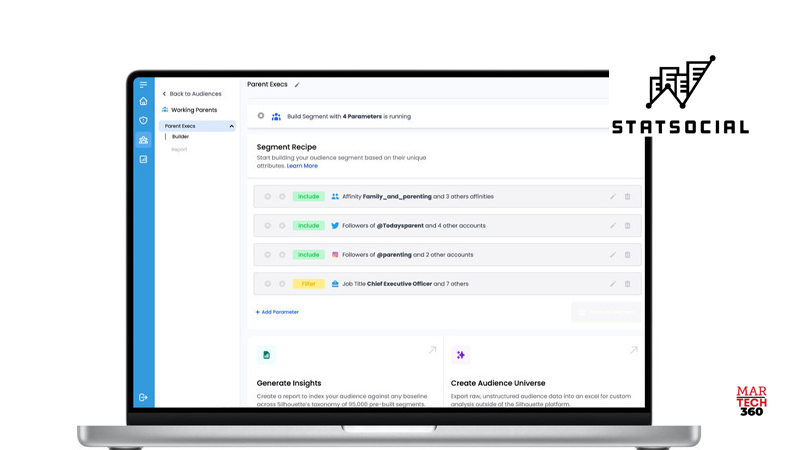Click the disabled button beside Add Parameter

pos(606,312)
